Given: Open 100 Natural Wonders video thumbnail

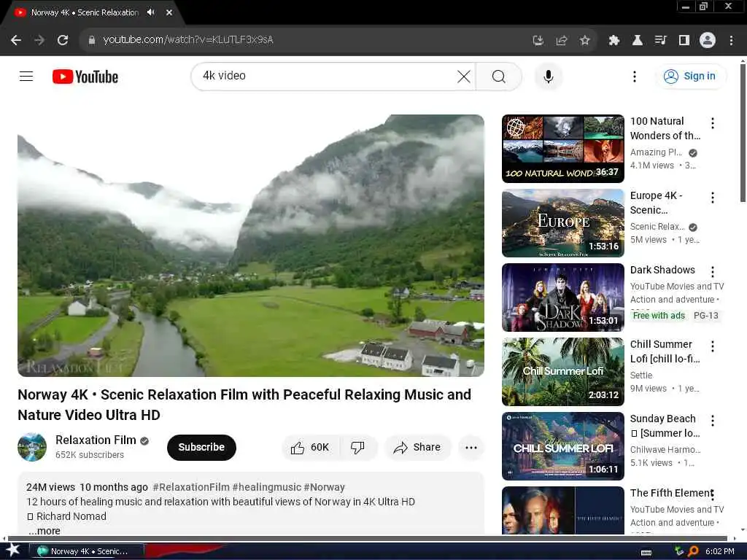Looking at the screenshot, I should coord(562,149).
